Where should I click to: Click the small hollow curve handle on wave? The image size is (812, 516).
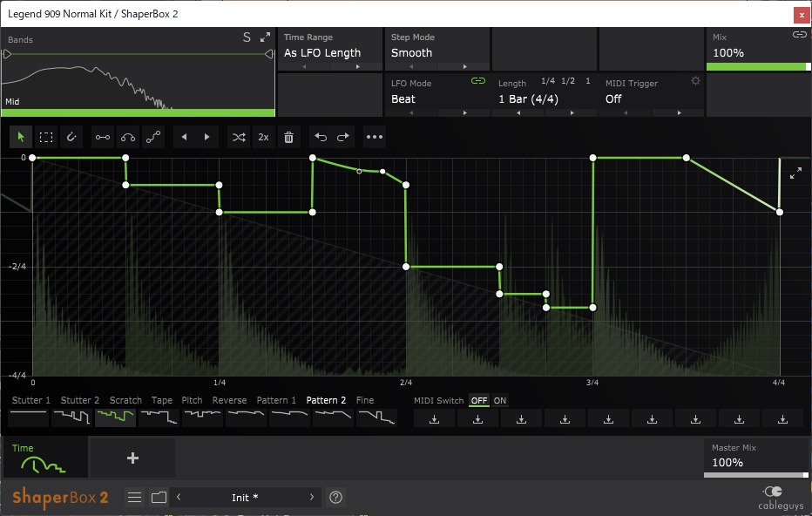pos(359,171)
